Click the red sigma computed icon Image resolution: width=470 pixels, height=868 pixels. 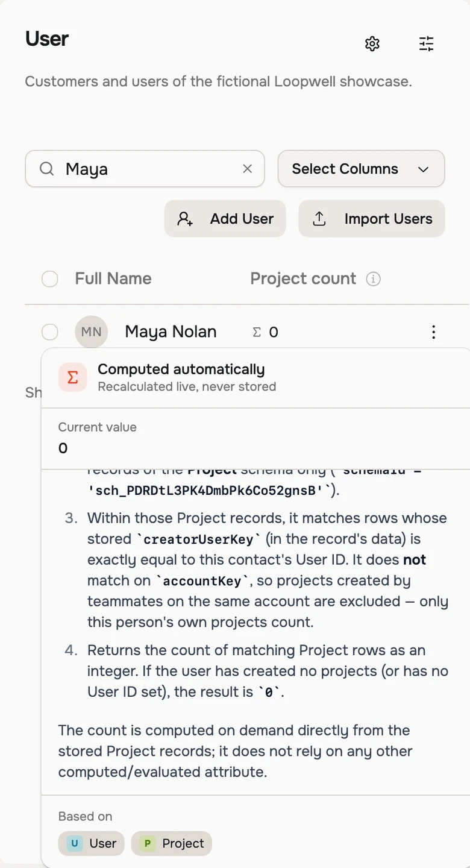(73, 377)
